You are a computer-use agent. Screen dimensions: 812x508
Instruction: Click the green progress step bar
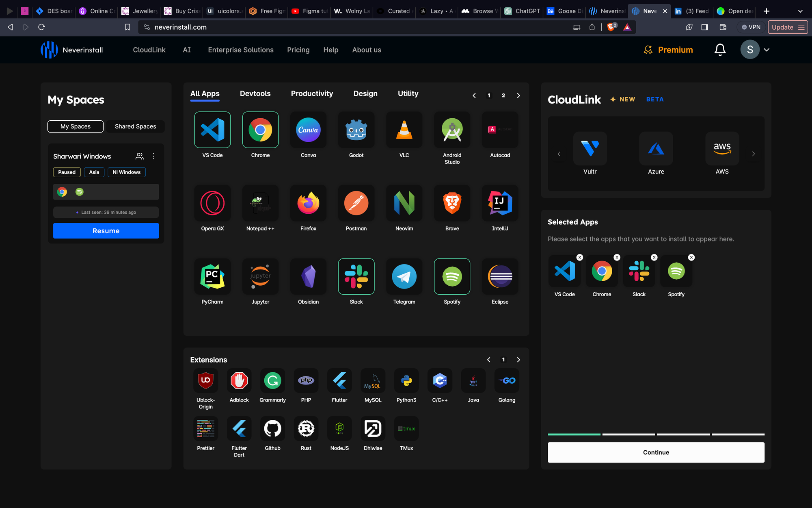[x=574, y=434]
